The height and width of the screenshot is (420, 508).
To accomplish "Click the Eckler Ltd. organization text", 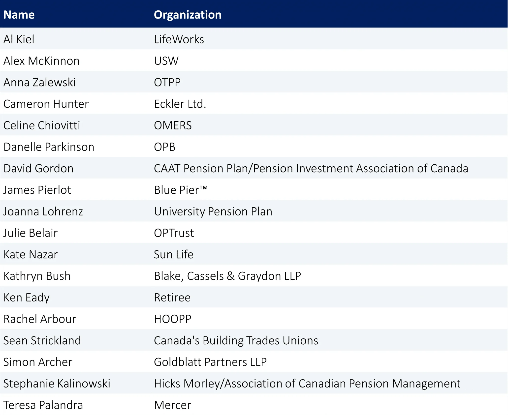I will tap(180, 104).
